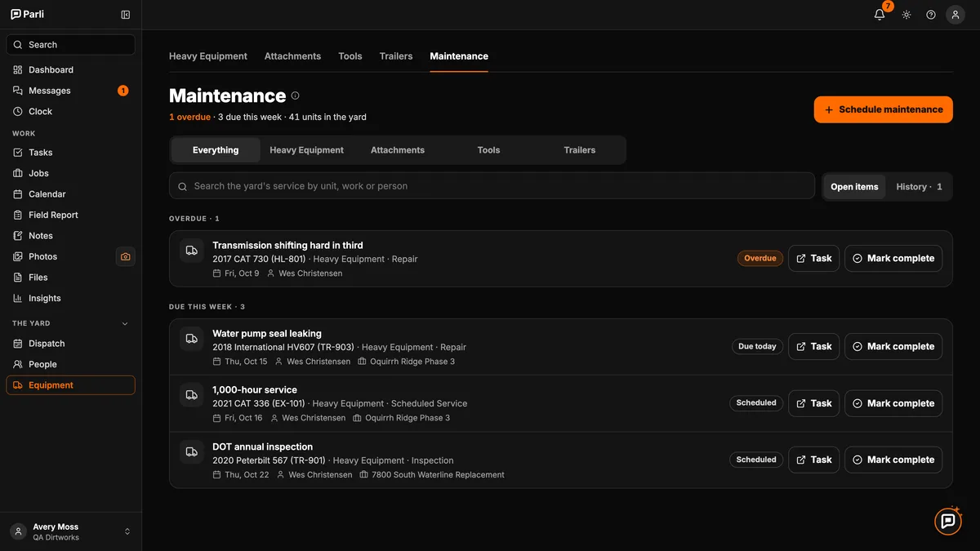Image resolution: width=980 pixels, height=551 pixels.
Task: Open Messages in the sidebar
Action: point(71,91)
